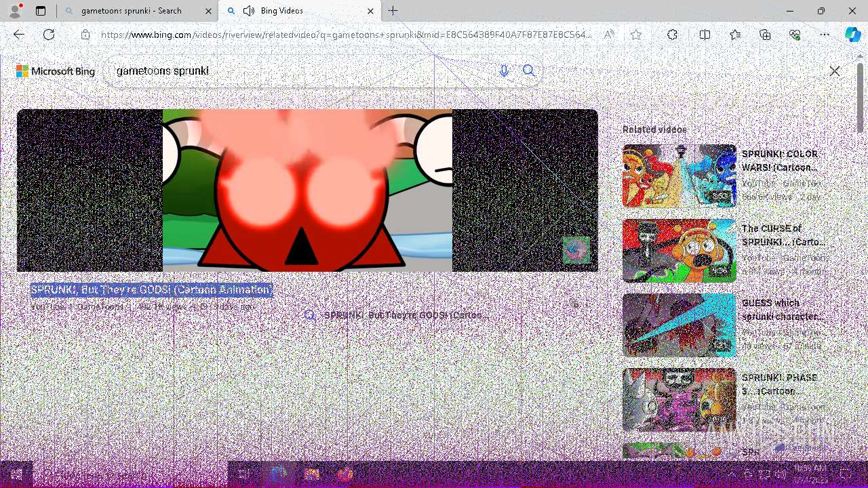Click the video title SPRUNKI, But They're GODS!
This screenshot has height=488, width=868.
[x=151, y=290]
